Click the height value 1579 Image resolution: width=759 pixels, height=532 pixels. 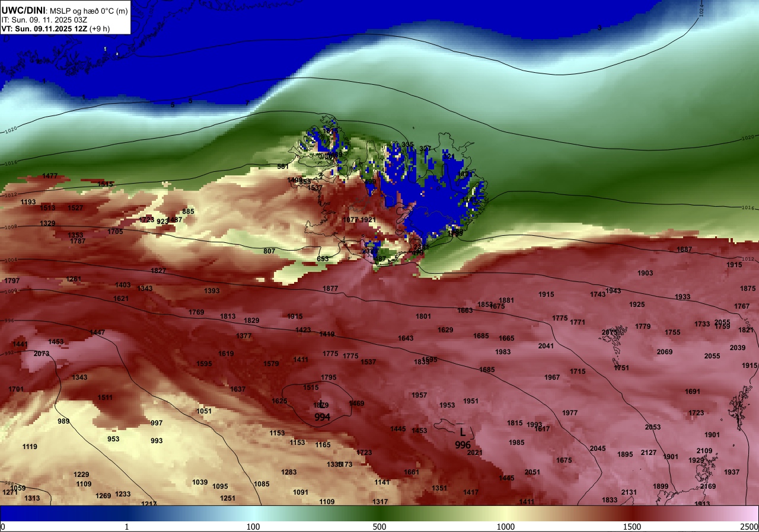(x=271, y=364)
